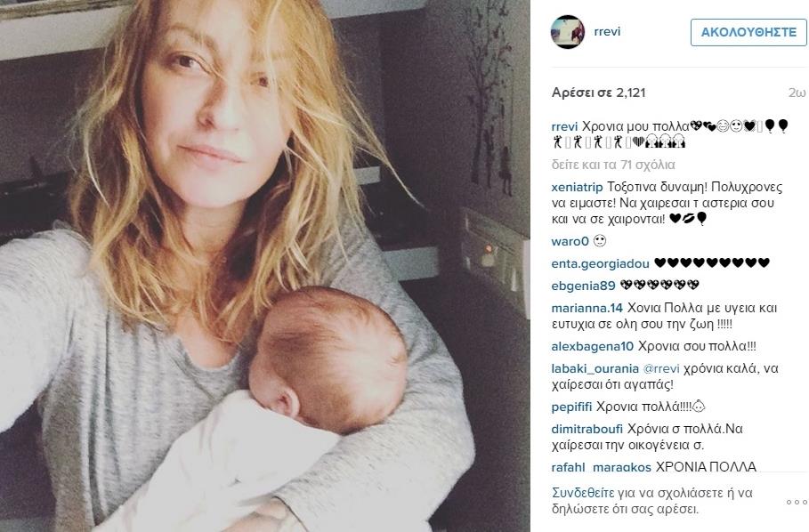The image size is (809, 532).
Task: Open pepififi's profile
Action: click(571, 407)
